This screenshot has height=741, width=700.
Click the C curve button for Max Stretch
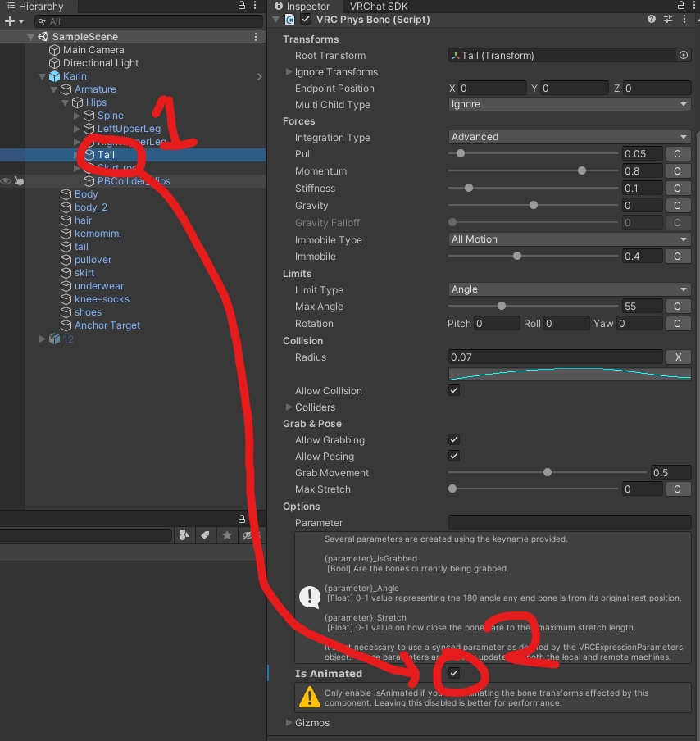tap(677, 489)
